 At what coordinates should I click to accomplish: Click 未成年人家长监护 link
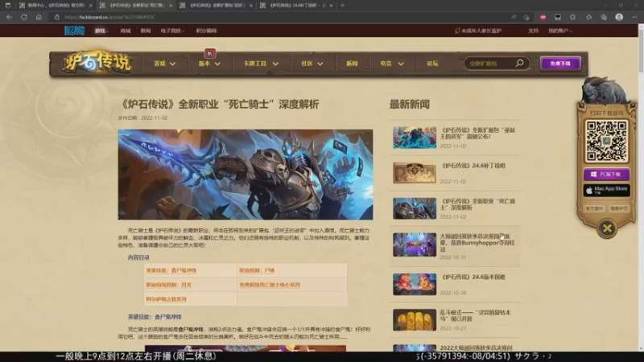coord(478,31)
